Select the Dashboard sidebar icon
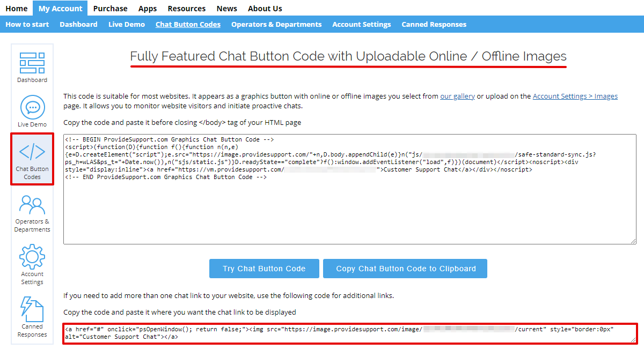The width and height of the screenshot is (644, 357). pos(32,64)
